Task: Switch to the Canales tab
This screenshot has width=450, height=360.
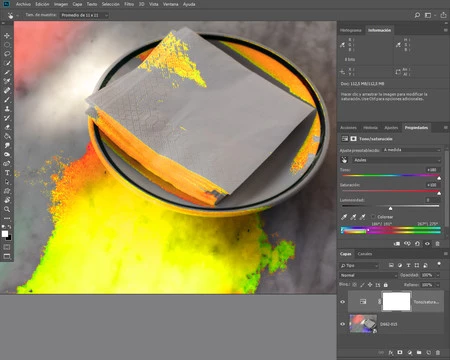Action: (x=364, y=254)
